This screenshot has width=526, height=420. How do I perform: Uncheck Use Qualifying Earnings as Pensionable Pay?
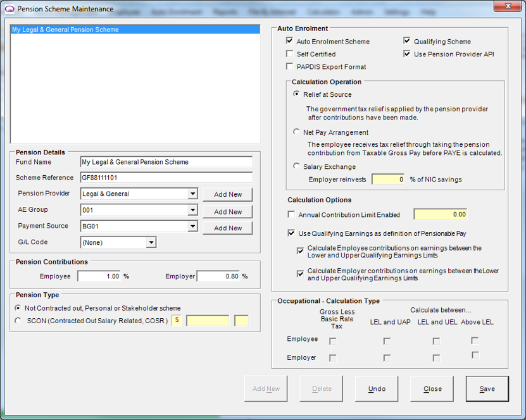(x=291, y=233)
